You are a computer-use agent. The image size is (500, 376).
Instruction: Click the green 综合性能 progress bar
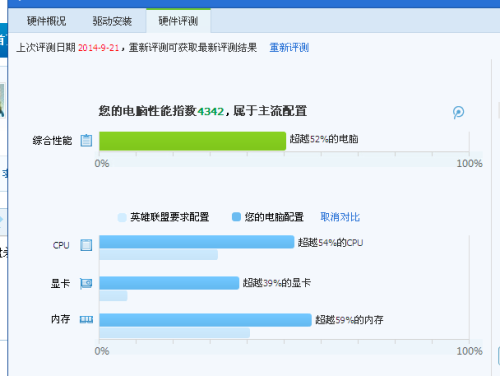(192, 141)
